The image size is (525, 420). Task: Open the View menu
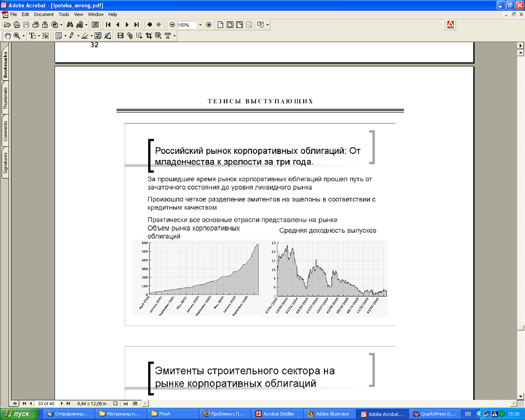(x=78, y=14)
